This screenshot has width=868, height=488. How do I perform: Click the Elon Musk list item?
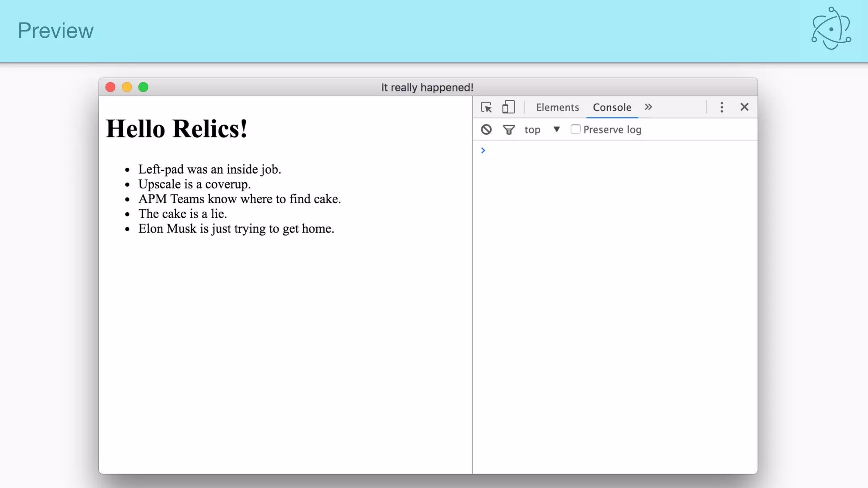(236, 229)
